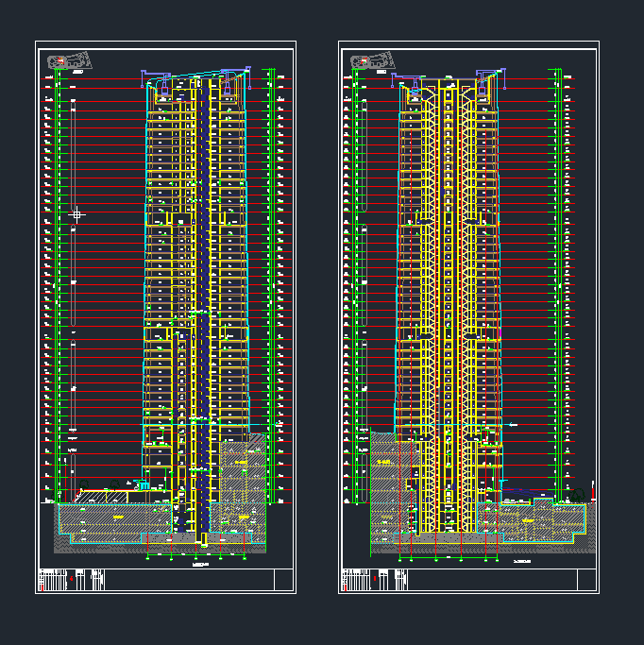Select right rooftop equipment on right sheet
Viewport: 644px width, 645px height.
click(x=484, y=88)
